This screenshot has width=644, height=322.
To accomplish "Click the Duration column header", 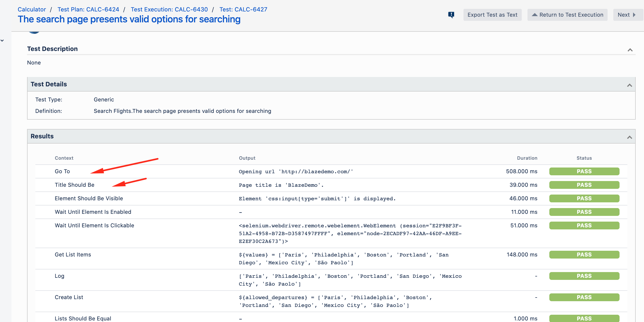I will [x=527, y=158].
